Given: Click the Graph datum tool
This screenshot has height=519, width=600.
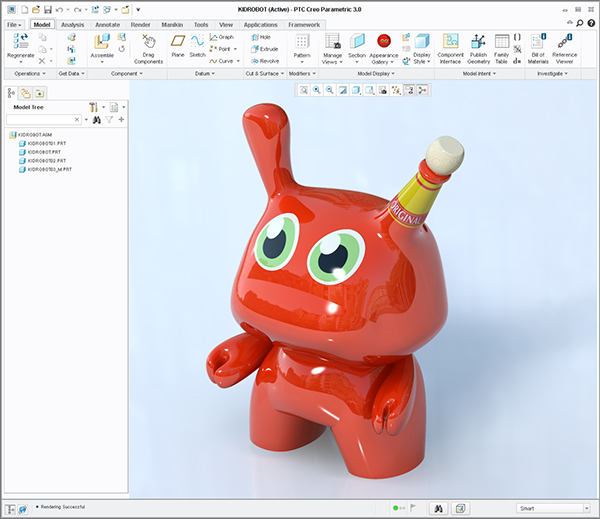Looking at the screenshot, I should (222, 37).
